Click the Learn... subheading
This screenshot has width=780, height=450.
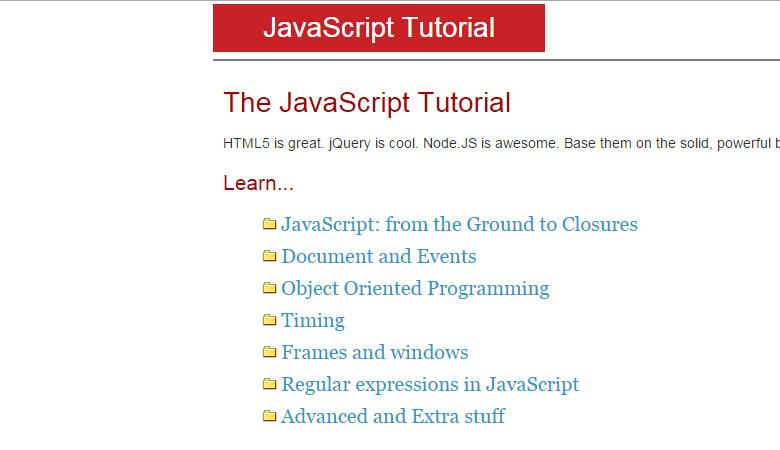coord(258,184)
